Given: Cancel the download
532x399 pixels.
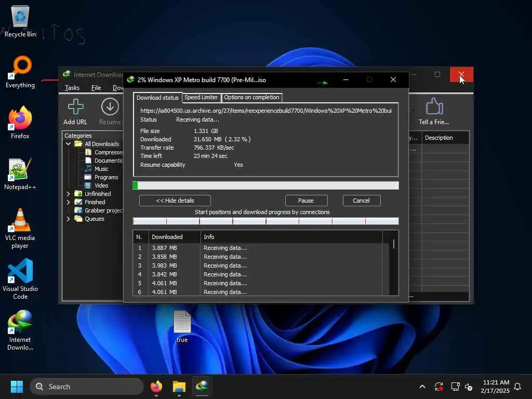Looking at the screenshot, I should point(362,201).
